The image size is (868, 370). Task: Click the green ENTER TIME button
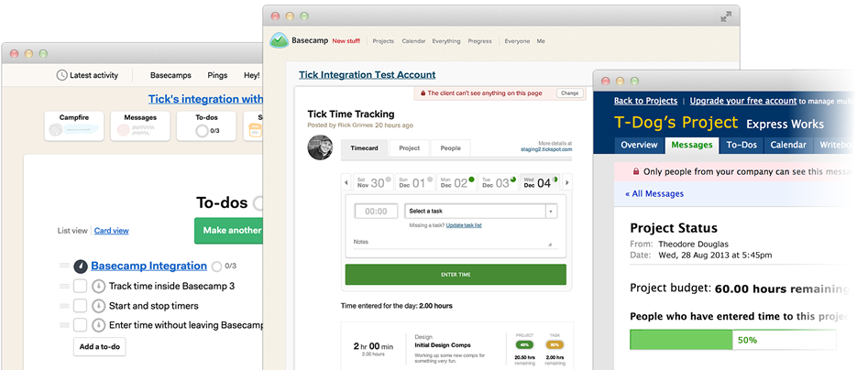456,275
